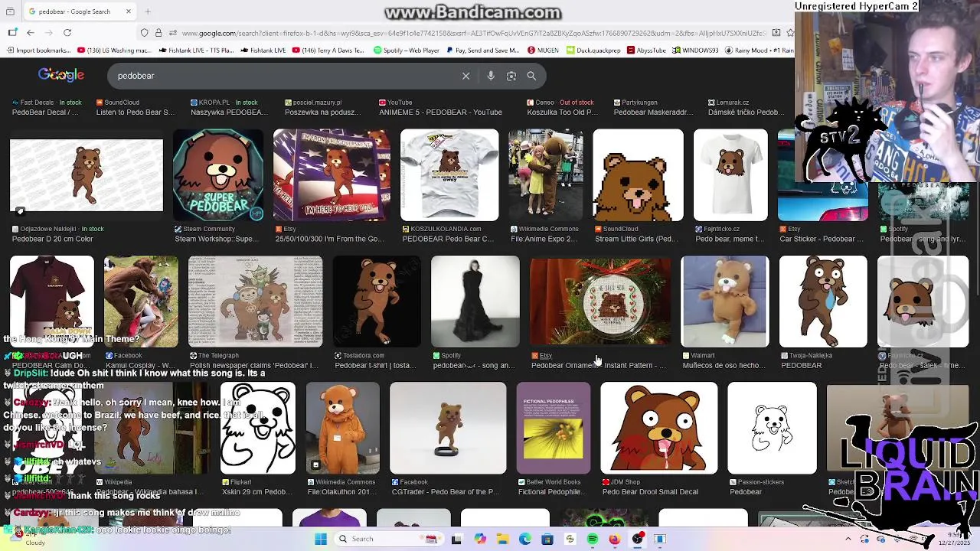Launch Copilot from the taskbar
The height and width of the screenshot is (551, 980).
point(480,539)
